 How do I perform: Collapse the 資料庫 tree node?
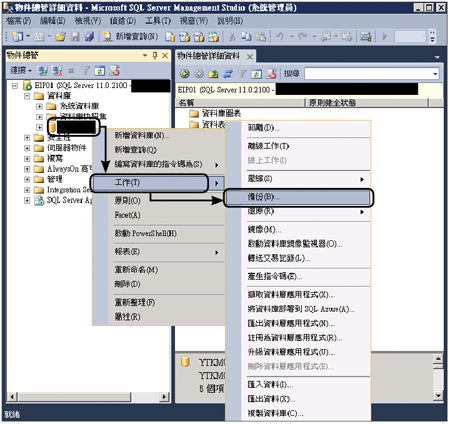point(27,96)
